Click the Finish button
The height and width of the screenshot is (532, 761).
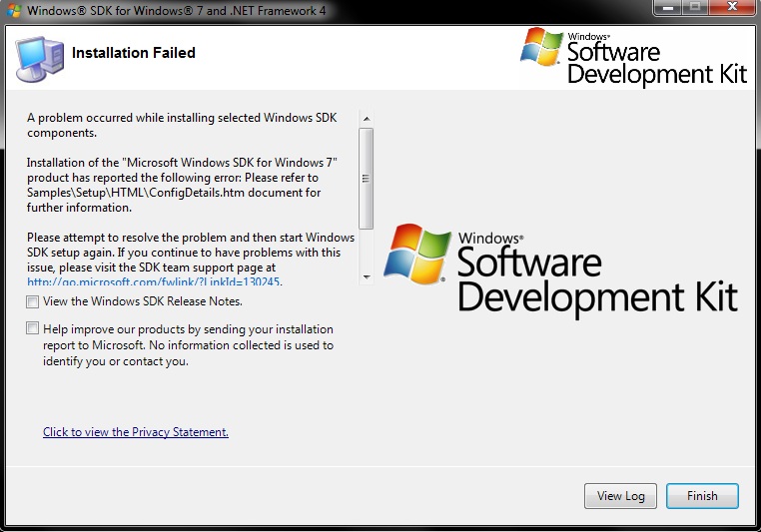[x=702, y=496]
